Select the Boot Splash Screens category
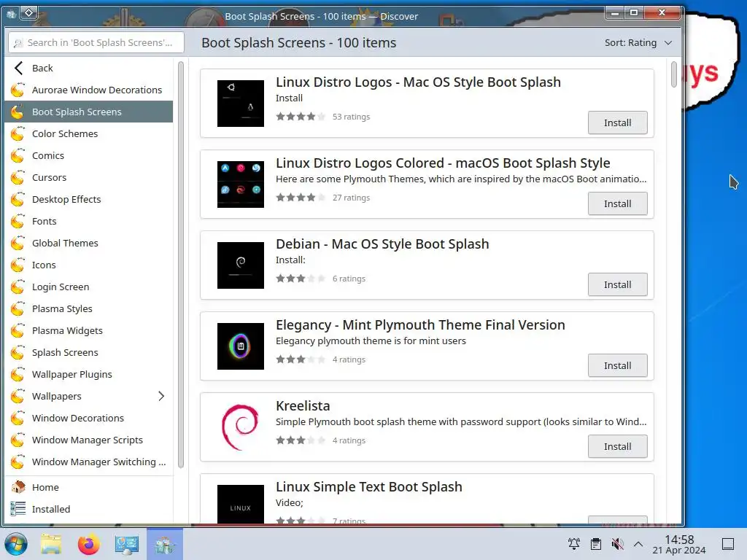The image size is (747, 560). [x=89, y=112]
